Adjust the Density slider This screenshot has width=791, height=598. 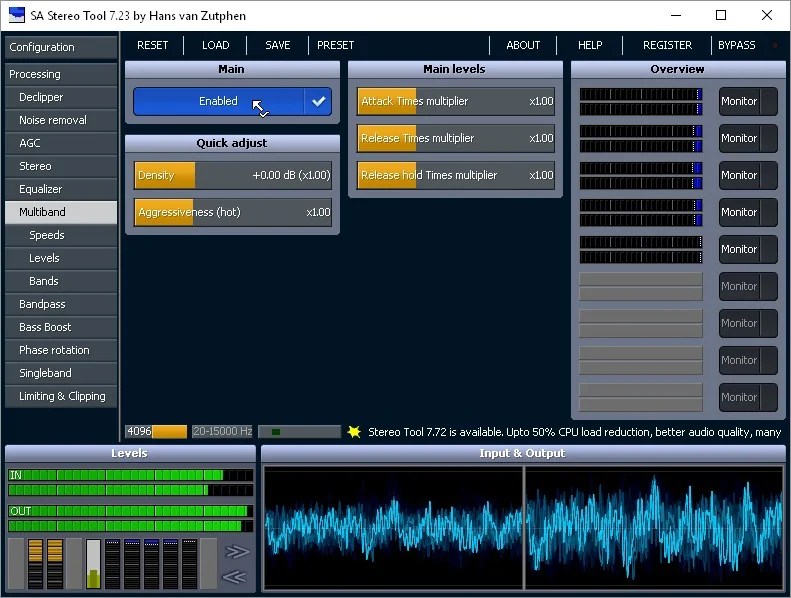click(233, 175)
